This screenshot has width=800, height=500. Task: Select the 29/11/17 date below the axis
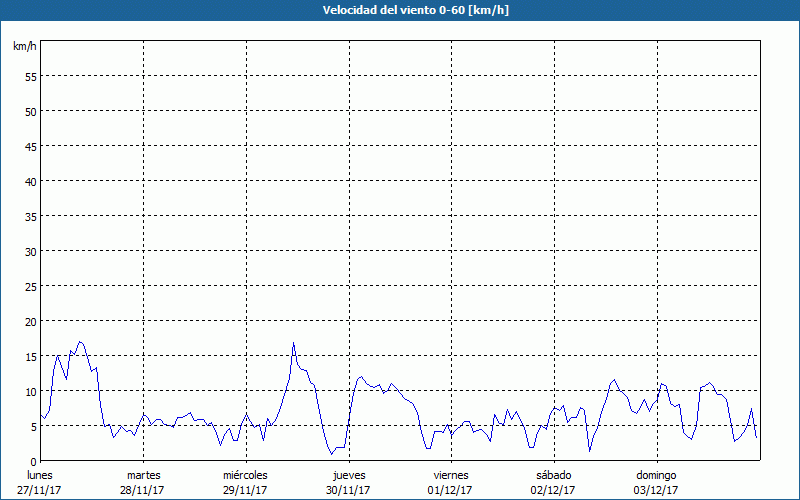tap(245, 489)
